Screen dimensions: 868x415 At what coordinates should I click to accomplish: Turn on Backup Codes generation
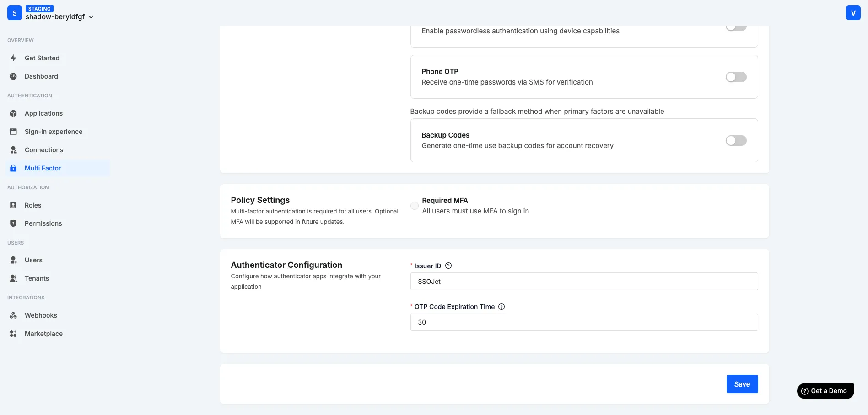coord(735,140)
